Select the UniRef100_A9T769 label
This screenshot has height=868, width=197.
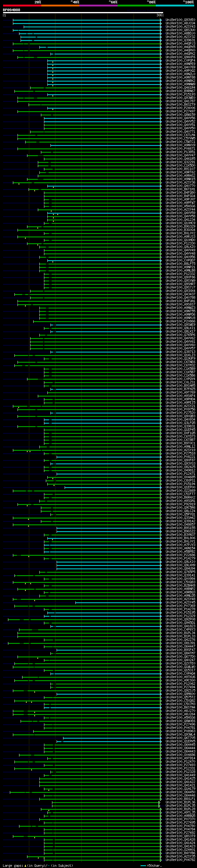[180, 392]
